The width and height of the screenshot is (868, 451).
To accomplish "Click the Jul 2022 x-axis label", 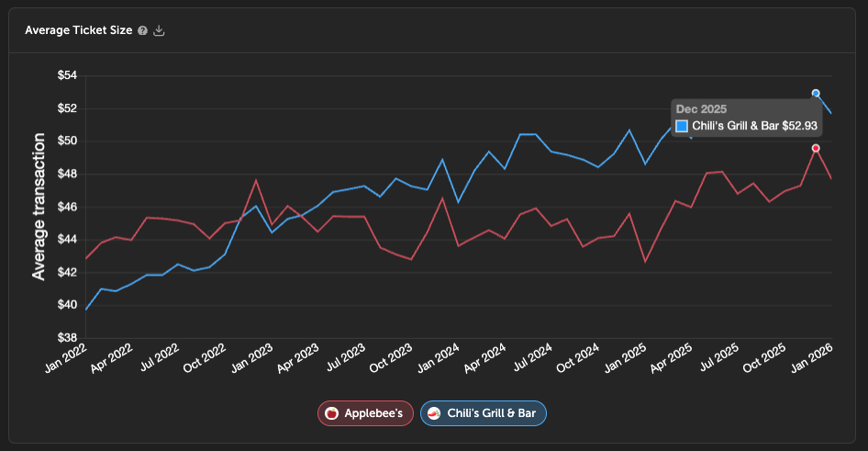I will click(160, 358).
